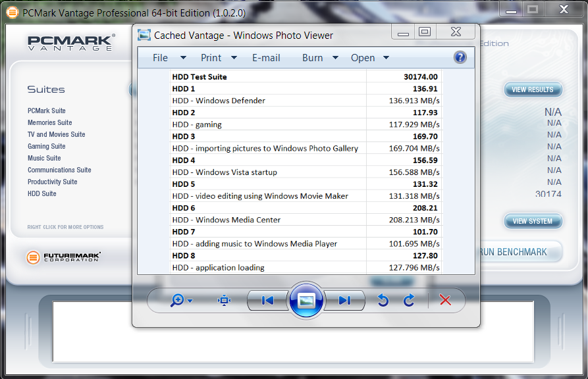Click the HDD Suite score 30174
The image size is (588, 379).
pos(548,194)
